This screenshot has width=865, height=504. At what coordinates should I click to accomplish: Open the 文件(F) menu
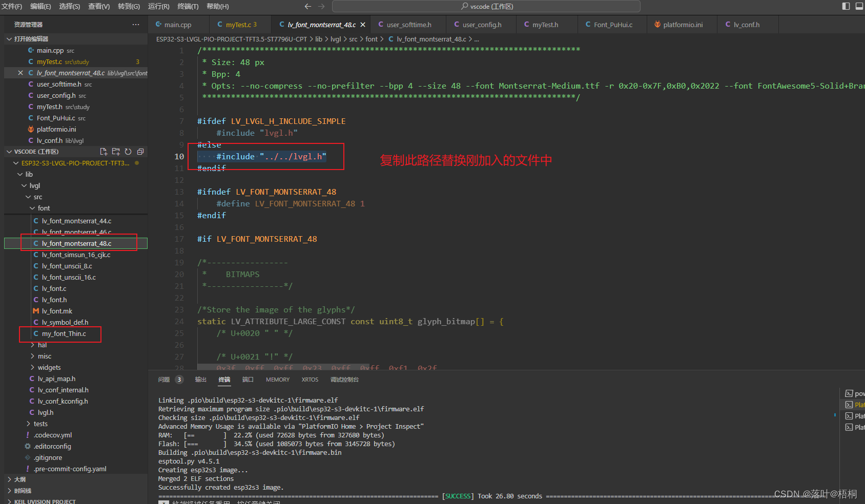(12, 6)
